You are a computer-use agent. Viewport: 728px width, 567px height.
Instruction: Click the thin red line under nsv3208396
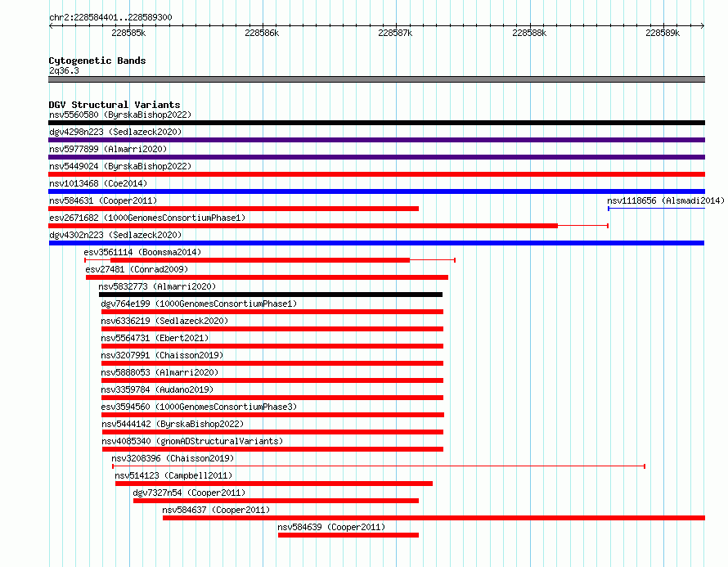point(379,466)
